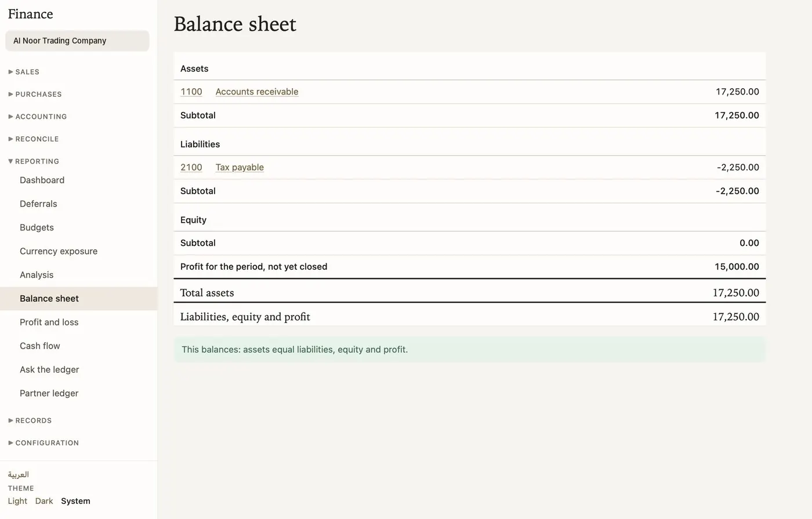Open Tax payable account link
812x519 pixels.
(240, 168)
